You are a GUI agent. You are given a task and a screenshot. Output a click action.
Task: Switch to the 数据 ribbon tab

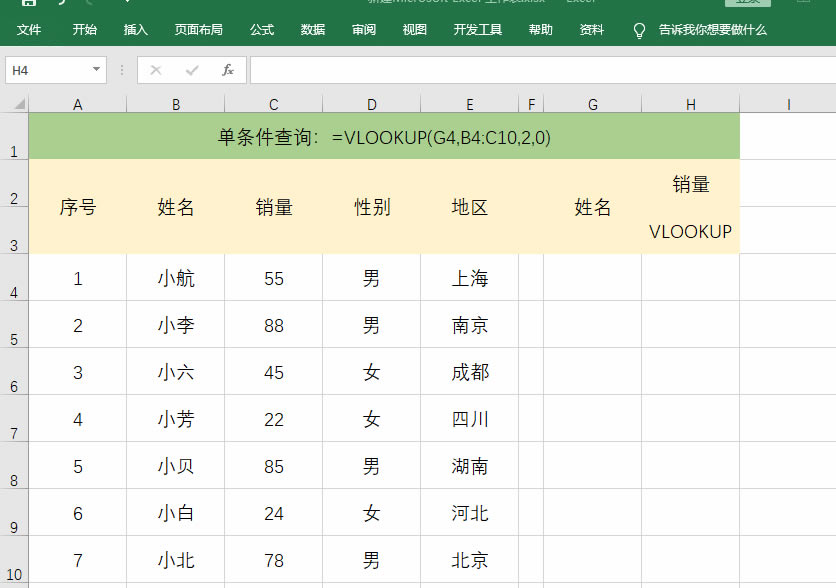(x=311, y=30)
